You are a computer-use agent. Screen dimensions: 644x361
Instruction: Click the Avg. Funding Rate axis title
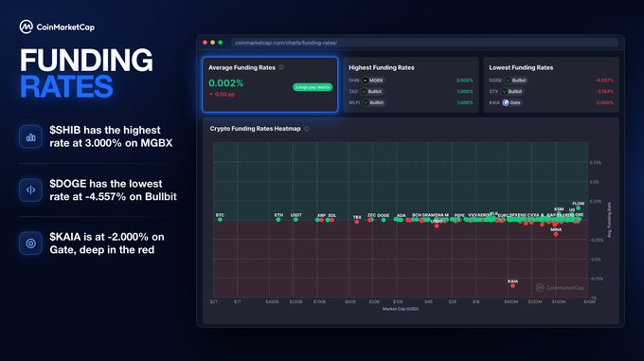tap(610, 220)
